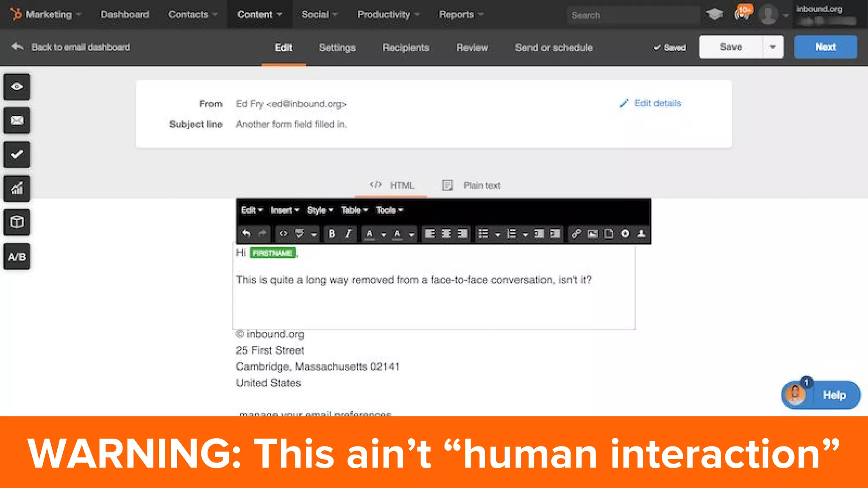868x488 pixels.
Task: Click the preview eye icon in sidebar
Action: coord(17,86)
